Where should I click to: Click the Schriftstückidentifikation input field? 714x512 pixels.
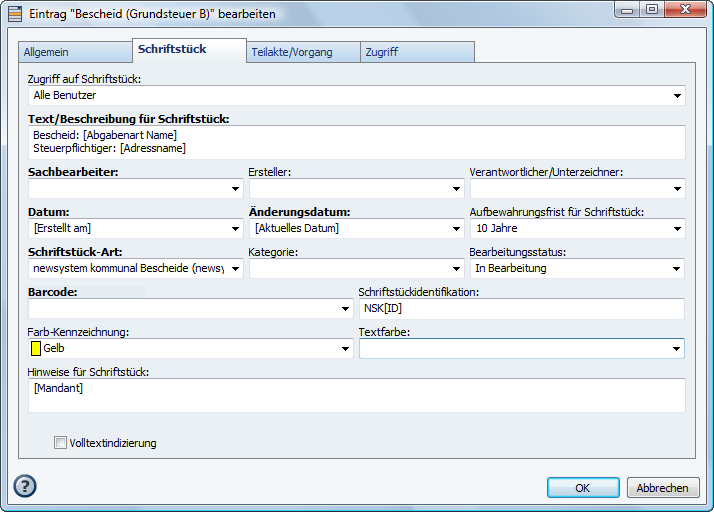520,309
